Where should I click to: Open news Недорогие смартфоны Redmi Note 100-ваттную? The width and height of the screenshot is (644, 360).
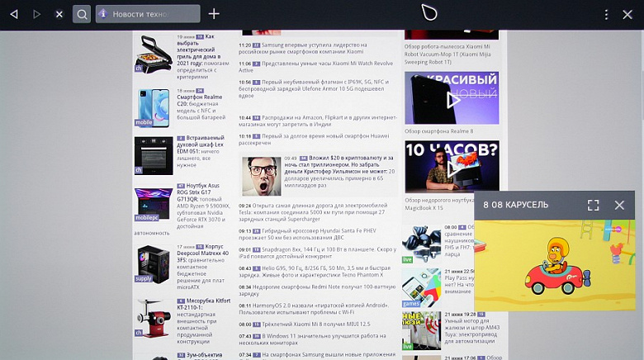pos(317,290)
